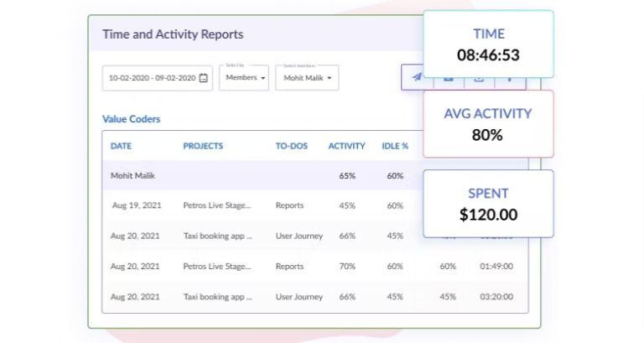Click the 10-02-2020 - 09-02-2020 date range field

tap(158, 78)
